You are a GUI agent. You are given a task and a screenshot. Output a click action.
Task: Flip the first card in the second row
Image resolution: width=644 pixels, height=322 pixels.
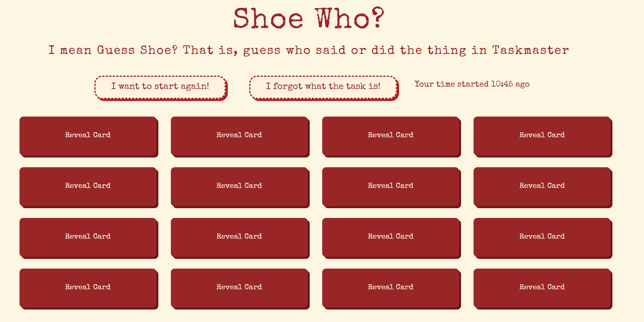pos(88,186)
